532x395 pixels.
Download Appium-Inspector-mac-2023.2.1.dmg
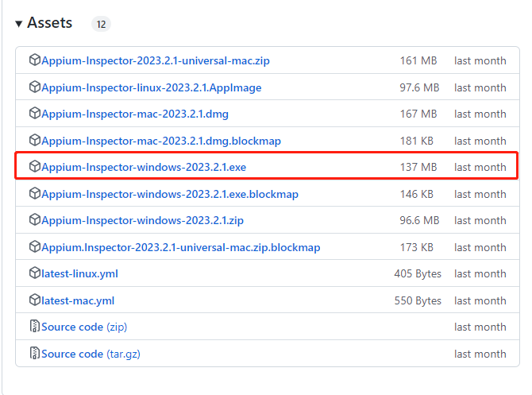(135, 114)
